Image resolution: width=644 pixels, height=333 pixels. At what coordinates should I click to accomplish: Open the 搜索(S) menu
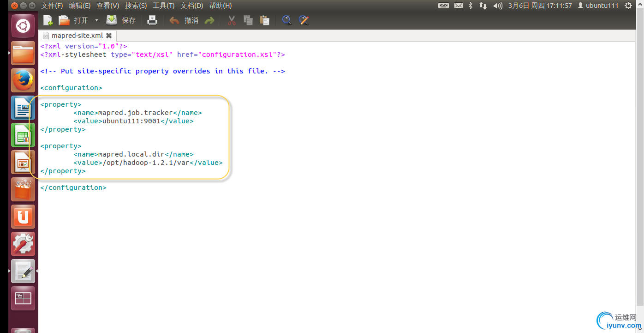[x=136, y=6]
